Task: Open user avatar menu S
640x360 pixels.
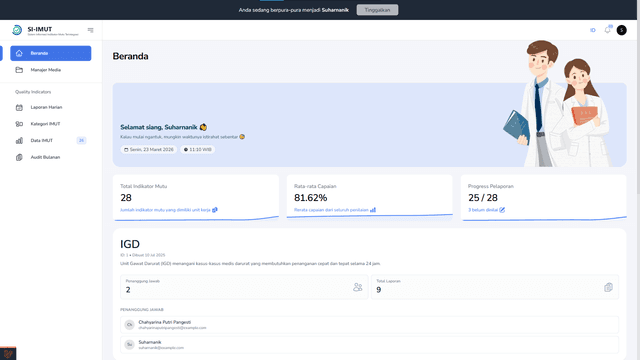Action: (x=621, y=30)
